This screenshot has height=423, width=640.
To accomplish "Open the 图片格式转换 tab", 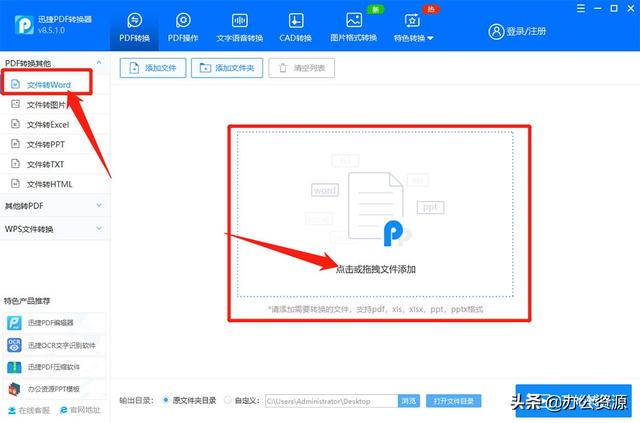I will (353, 27).
